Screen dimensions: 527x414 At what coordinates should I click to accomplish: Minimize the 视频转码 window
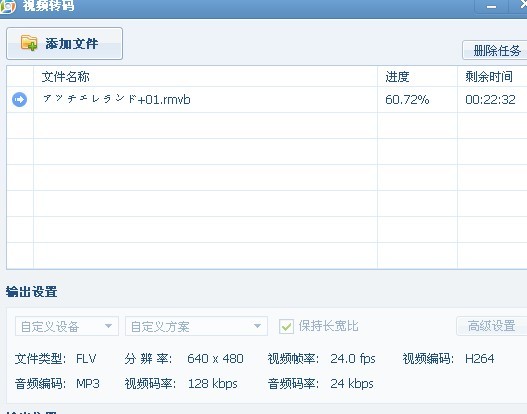coord(491,6)
